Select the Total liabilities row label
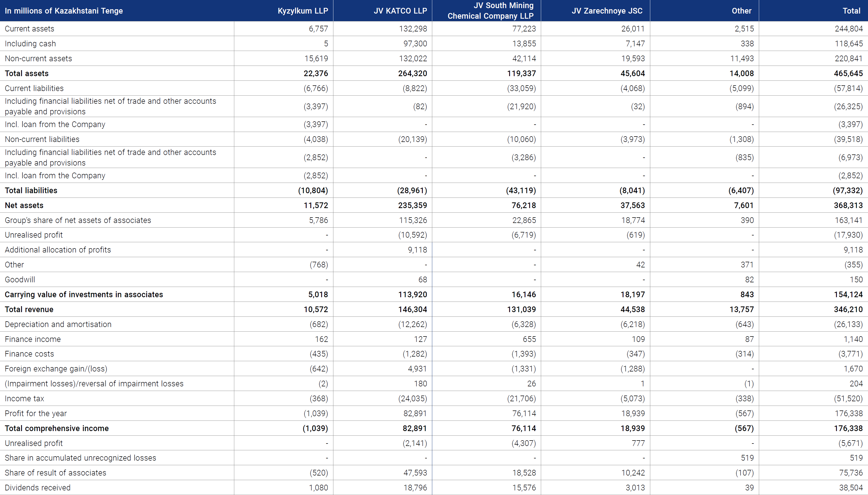Screen dimensions: 868x495 [x=31, y=190]
